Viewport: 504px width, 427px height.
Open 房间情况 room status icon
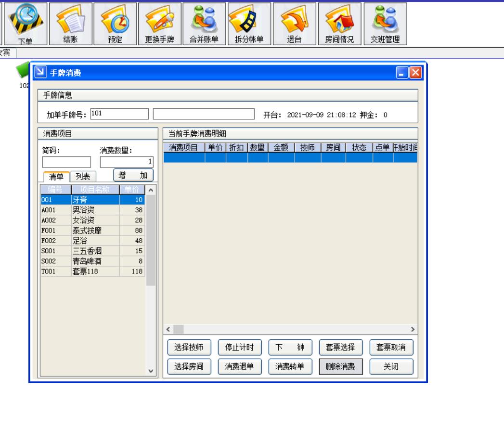tap(339, 23)
